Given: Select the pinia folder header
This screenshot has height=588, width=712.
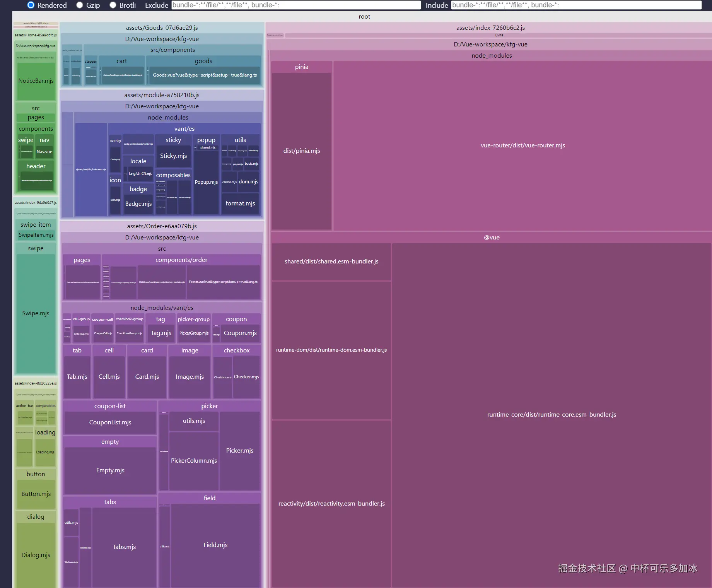Looking at the screenshot, I should click(302, 67).
